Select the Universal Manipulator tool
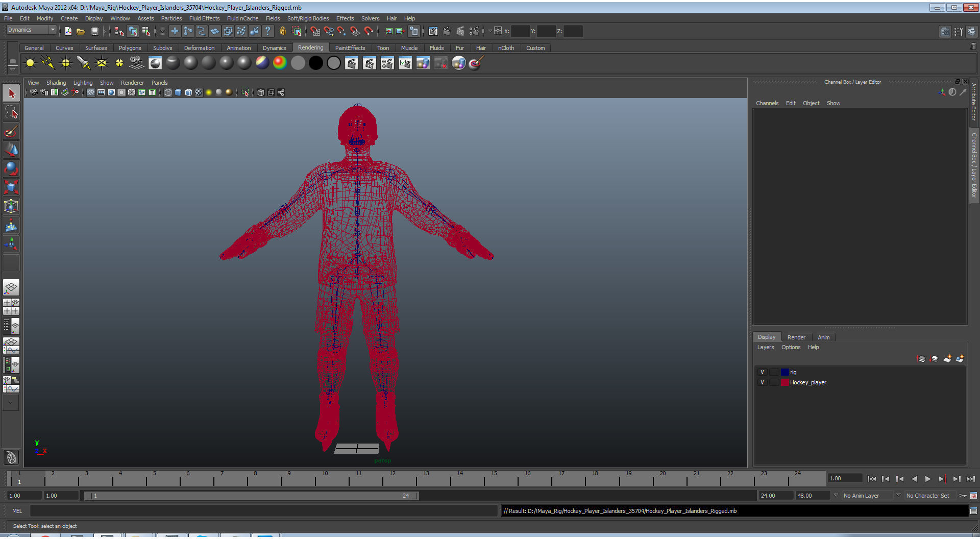This screenshot has height=539, width=980. coord(11,207)
